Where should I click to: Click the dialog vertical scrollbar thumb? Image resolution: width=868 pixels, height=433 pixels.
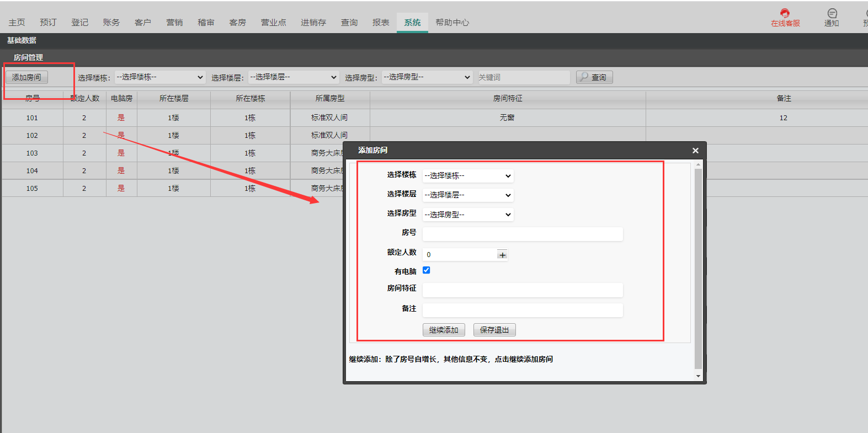coord(698,269)
